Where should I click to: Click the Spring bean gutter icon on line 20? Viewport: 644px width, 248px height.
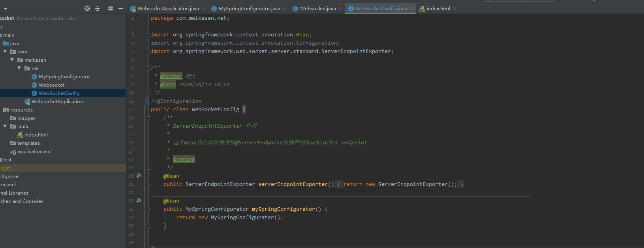(x=139, y=176)
